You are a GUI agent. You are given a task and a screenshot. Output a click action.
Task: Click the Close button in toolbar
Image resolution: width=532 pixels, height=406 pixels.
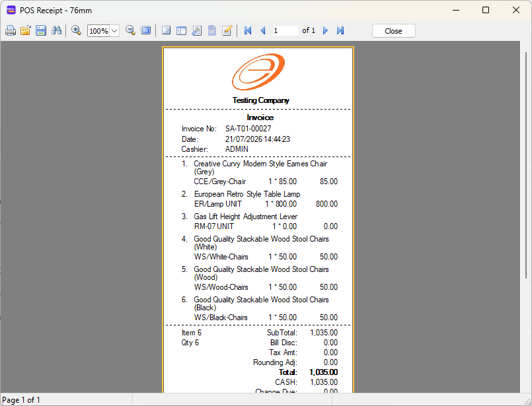pyautogui.click(x=394, y=31)
